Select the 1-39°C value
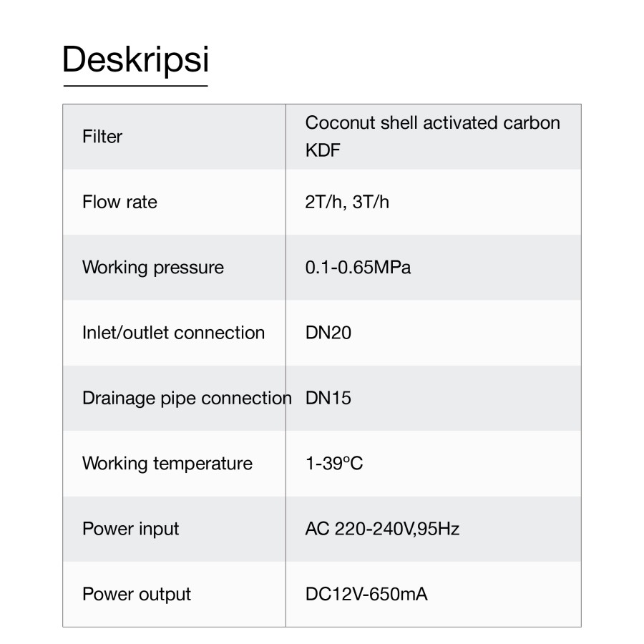644x644 pixels. tap(334, 463)
